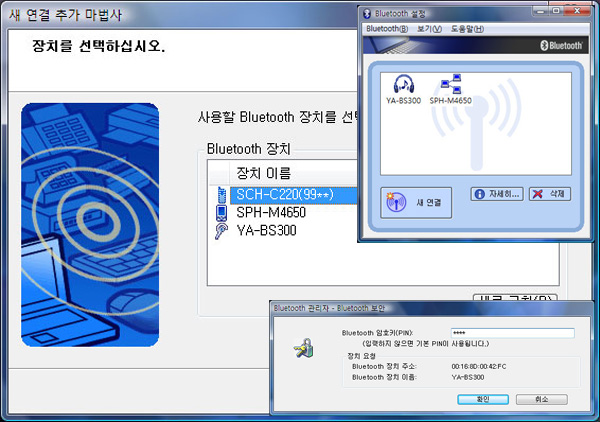This screenshot has width=600, height=422.
Task: Click the headset icon beside YA-BS300 row
Action: tap(221, 231)
